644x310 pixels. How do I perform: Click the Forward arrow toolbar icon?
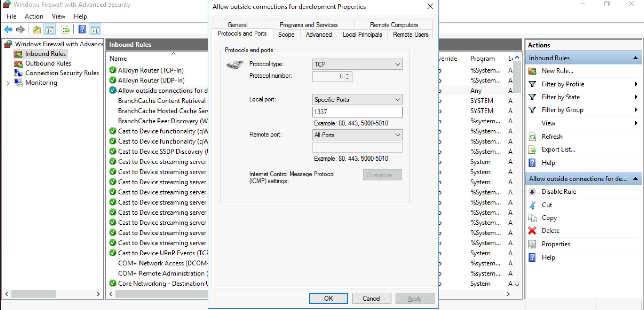(x=20, y=30)
